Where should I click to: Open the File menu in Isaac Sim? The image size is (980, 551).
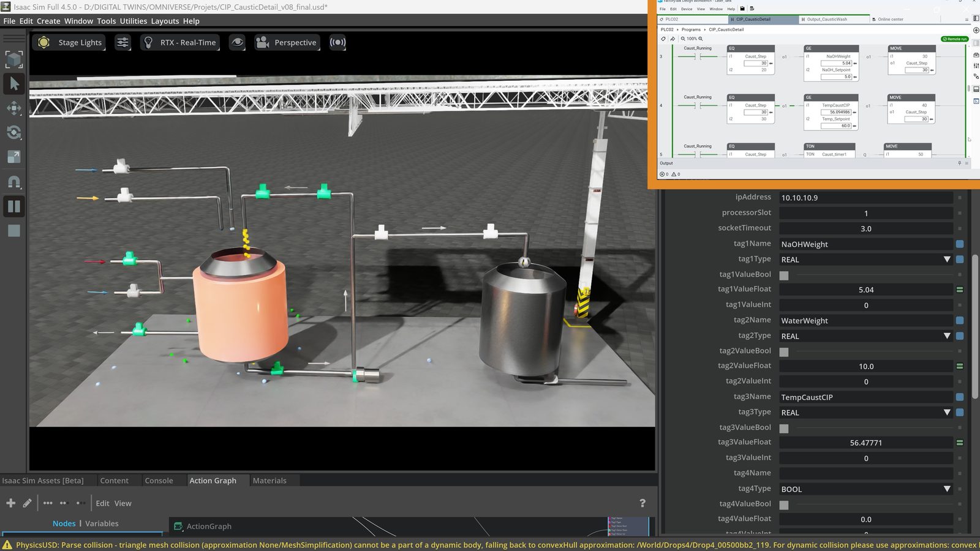9,21
